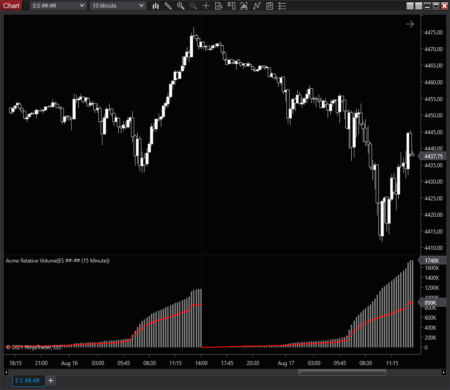The image size is (450, 390).
Task: Select the drawing tools pencil icon
Action: point(168,6)
